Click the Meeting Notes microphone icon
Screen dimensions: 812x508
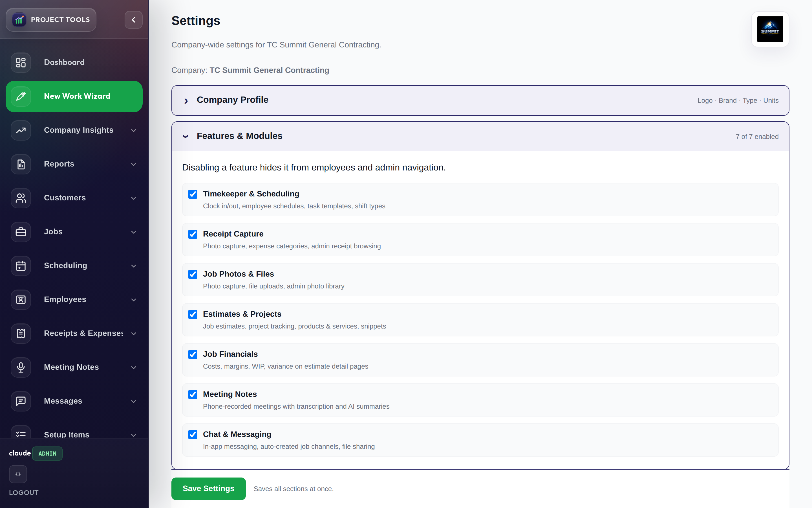coord(21,367)
